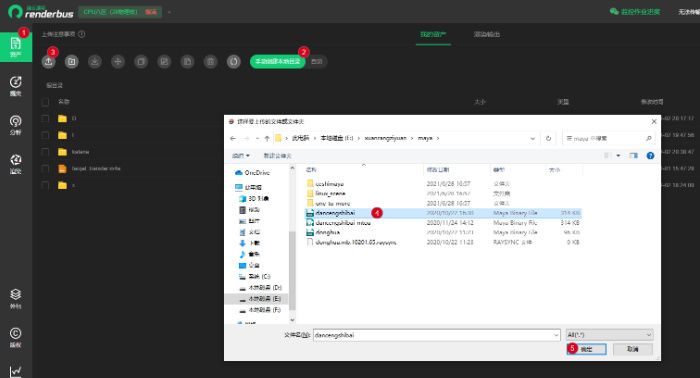Select 3D Objects in navigation pane

(254, 198)
